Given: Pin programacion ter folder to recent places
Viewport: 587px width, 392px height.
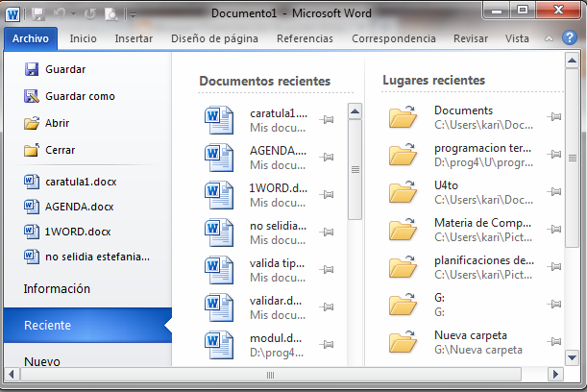Looking at the screenshot, I should click(x=554, y=155).
